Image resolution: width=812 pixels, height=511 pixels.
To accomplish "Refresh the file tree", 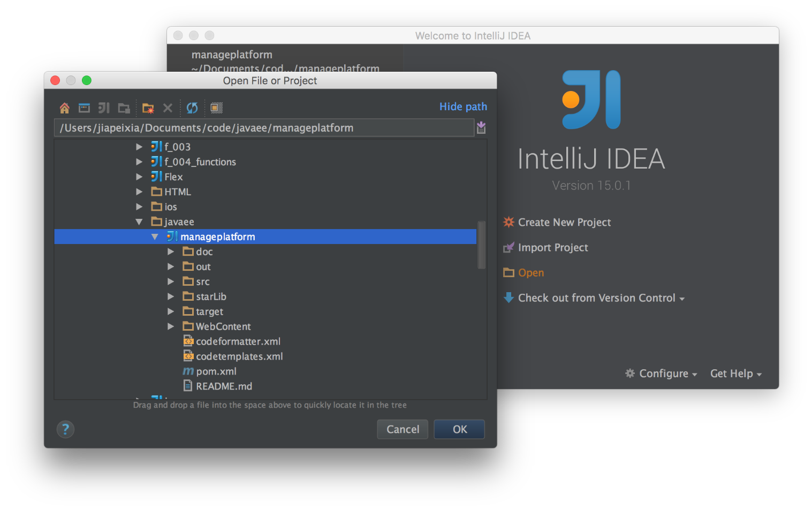I will pyautogui.click(x=192, y=108).
